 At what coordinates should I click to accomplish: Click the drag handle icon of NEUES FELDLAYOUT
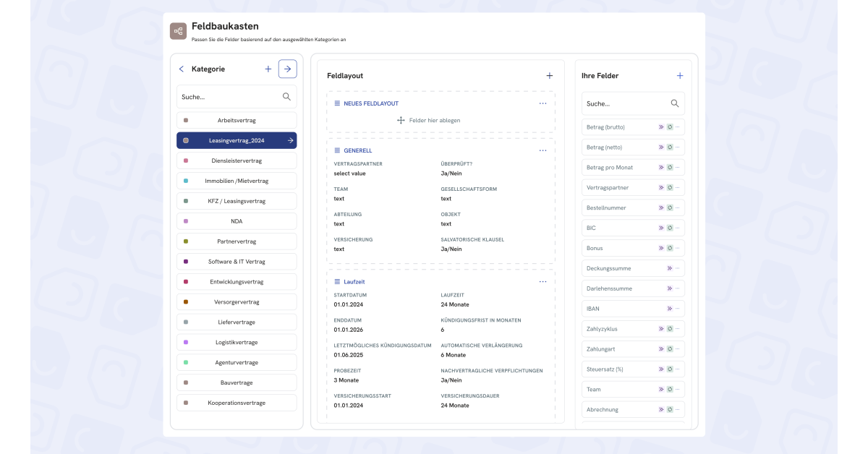tap(337, 103)
